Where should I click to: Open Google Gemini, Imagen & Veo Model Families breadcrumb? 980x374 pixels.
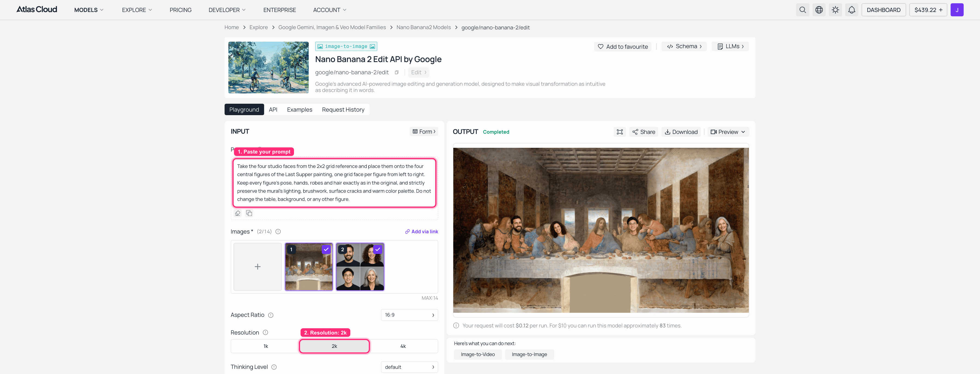332,27
